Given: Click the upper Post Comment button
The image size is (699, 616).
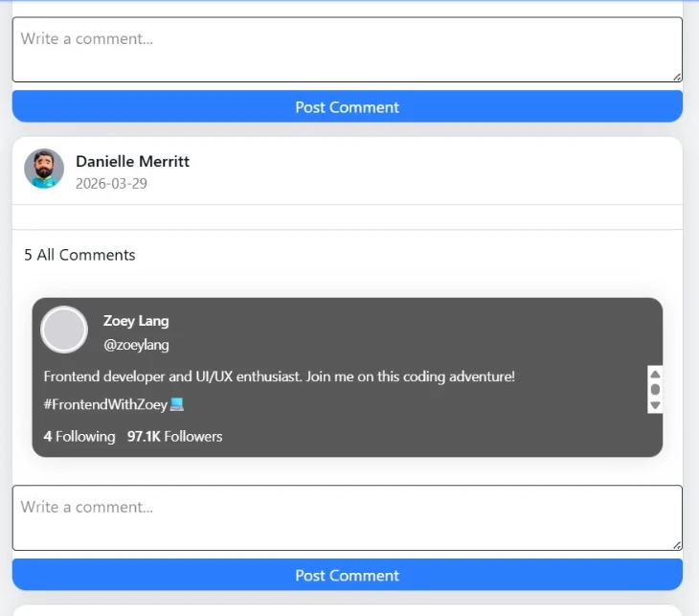Looking at the screenshot, I should pyautogui.click(x=348, y=106).
